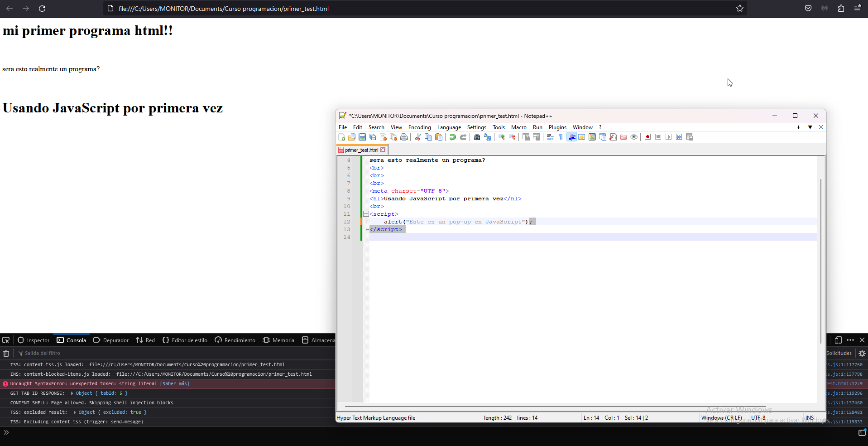Bookmark this page with the star icon
The image size is (868, 446).
739,8
